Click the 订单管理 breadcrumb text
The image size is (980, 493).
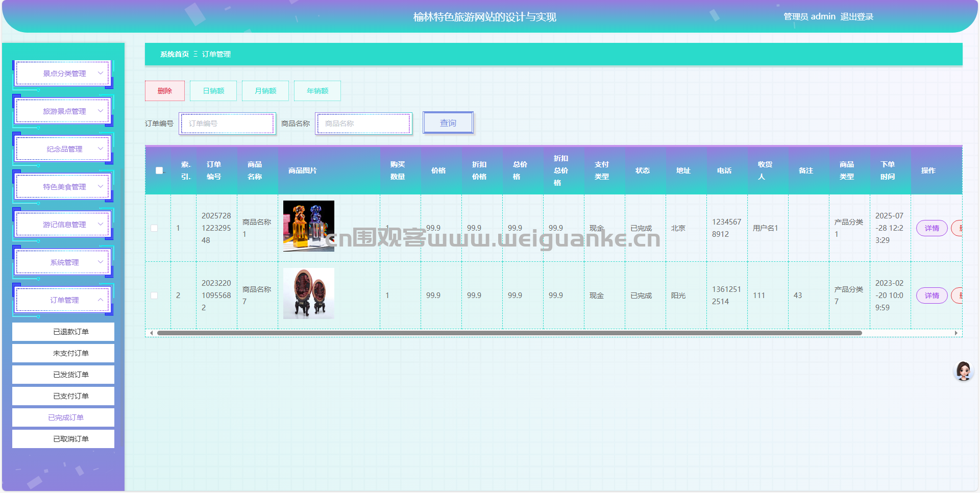click(x=216, y=54)
